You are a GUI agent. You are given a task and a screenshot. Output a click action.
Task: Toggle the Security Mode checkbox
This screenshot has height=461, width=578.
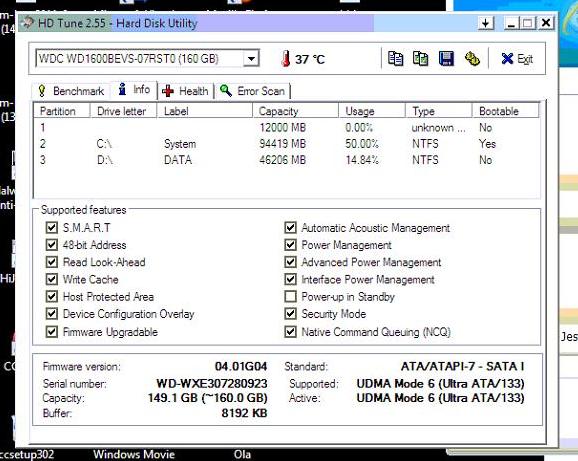(290, 314)
